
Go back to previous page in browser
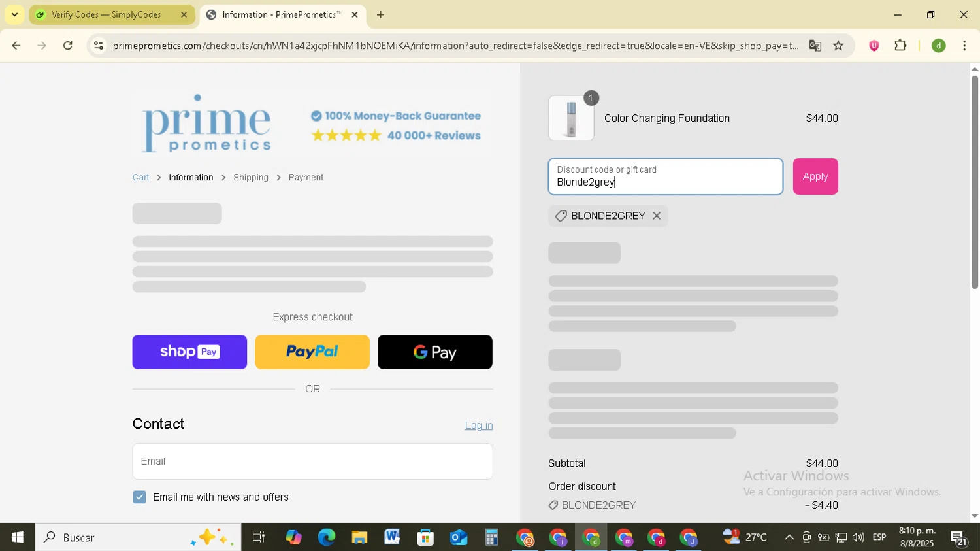click(16, 46)
